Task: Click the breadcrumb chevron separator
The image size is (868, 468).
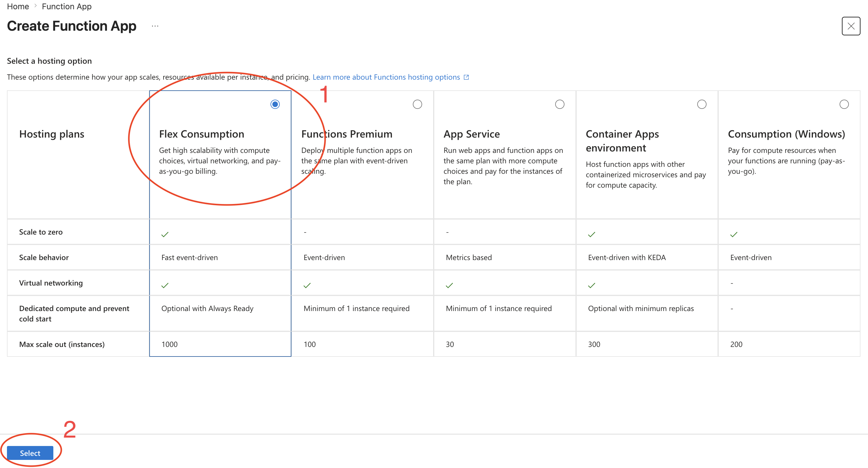Action: click(35, 6)
